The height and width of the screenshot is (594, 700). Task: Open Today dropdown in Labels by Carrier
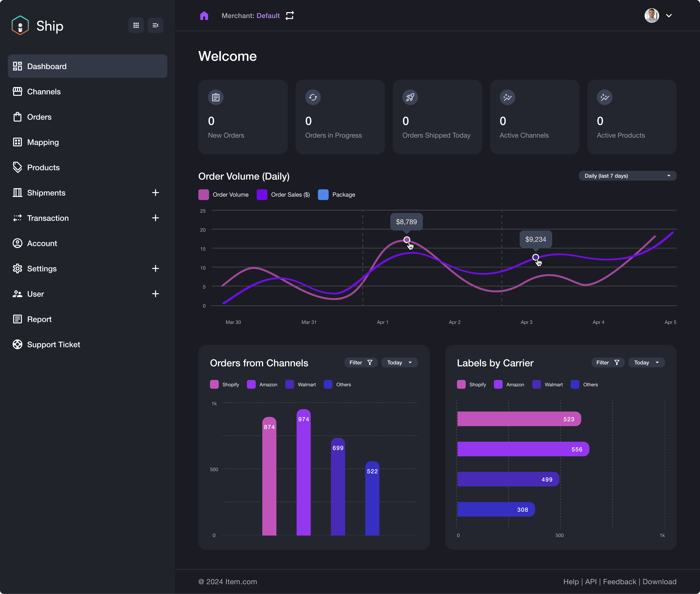click(x=646, y=362)
